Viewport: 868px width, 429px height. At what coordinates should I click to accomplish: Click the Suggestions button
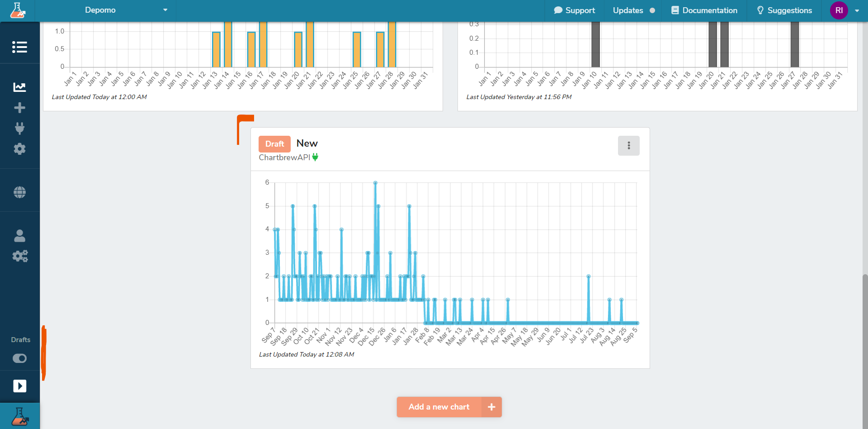784,10
